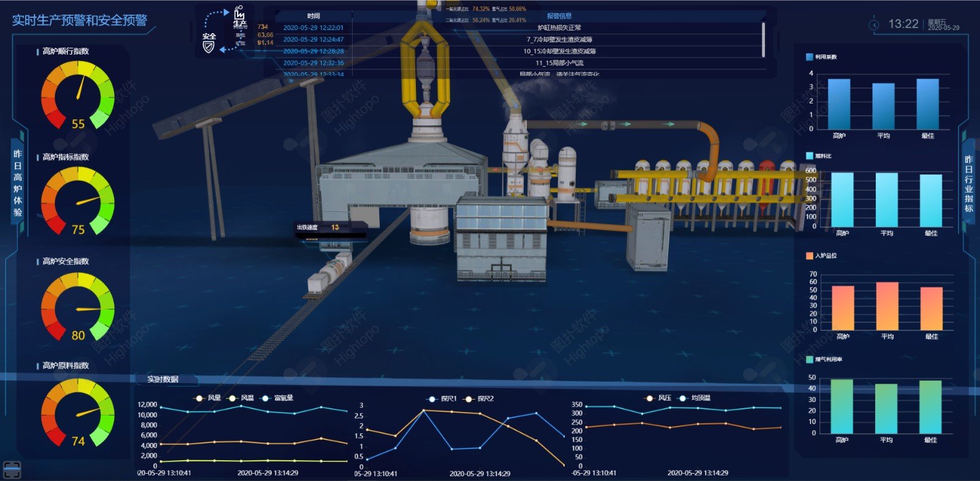Click the 炉缸热损失正常 alarm message

(559, 28)
